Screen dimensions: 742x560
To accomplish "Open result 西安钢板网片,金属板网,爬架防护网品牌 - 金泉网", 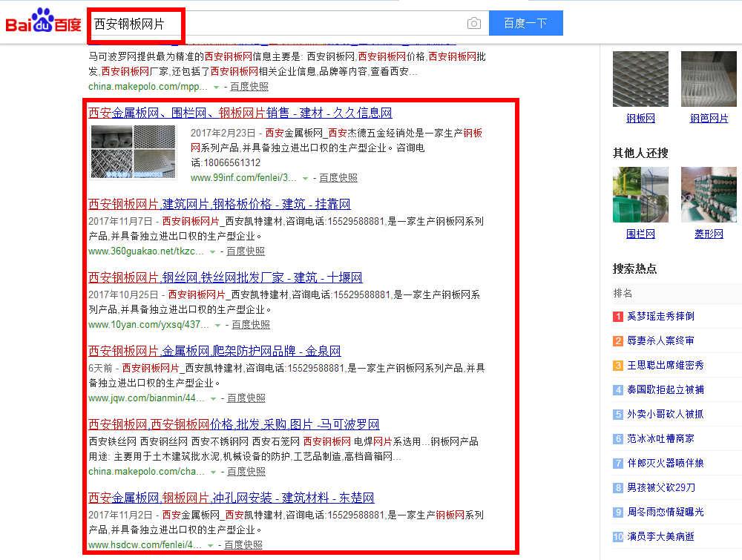I will (215, 351).
